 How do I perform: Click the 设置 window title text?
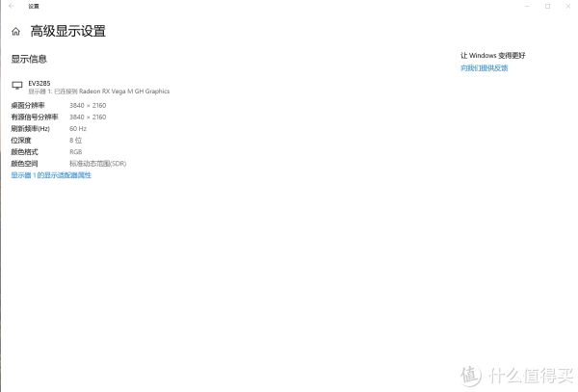click(34, 7)
